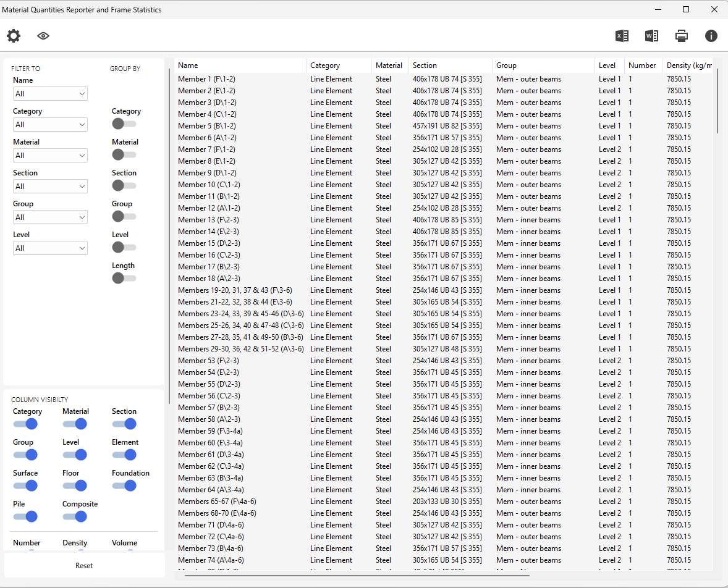The image size is (728, 588).
Task: Open the information icon
Action: coord(711,36)
